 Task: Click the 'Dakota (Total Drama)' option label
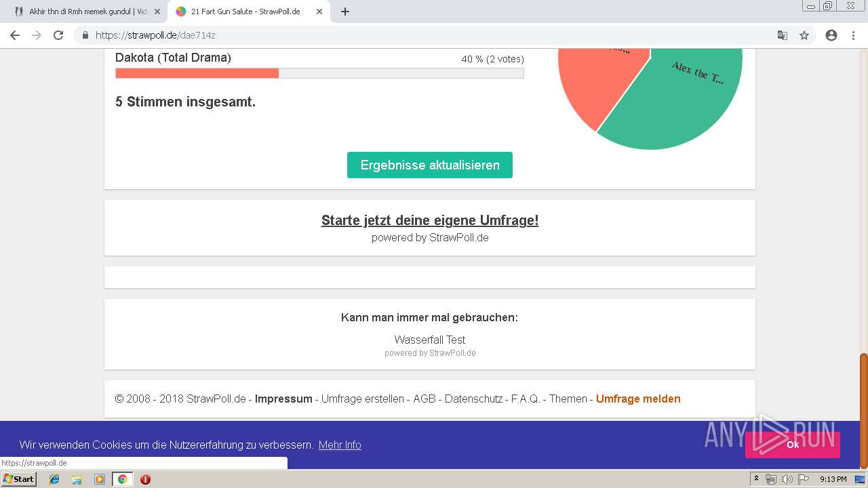point(173,58)
